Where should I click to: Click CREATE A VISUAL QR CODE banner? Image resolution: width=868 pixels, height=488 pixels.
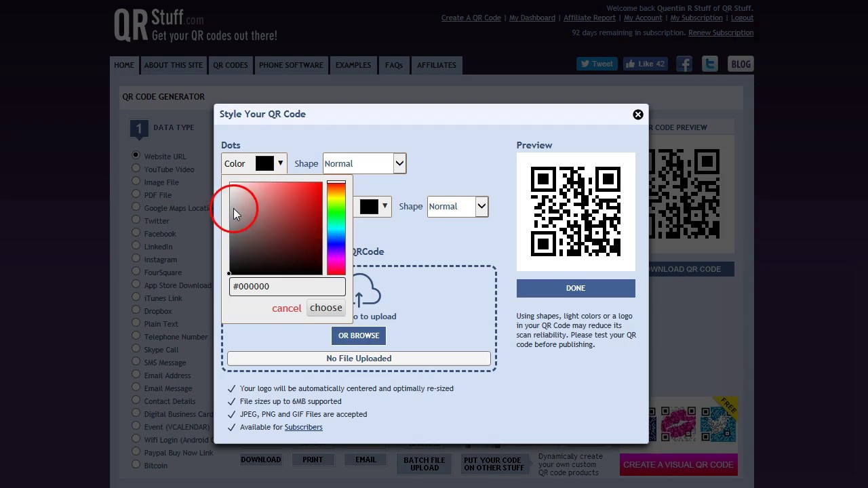pyautogui.click(x=678, y=464)
